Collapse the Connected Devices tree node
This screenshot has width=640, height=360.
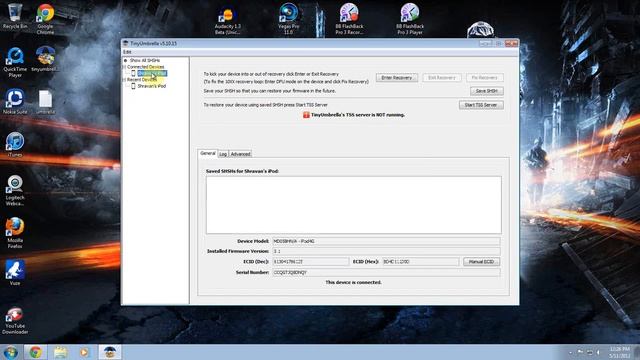pyautogui.click(x=124, y=67)
